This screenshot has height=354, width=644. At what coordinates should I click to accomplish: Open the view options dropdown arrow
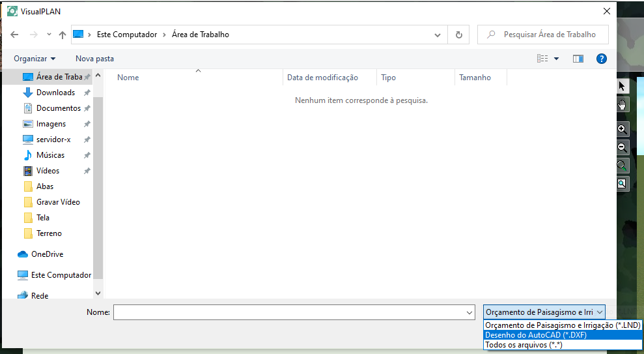[556, 59]
